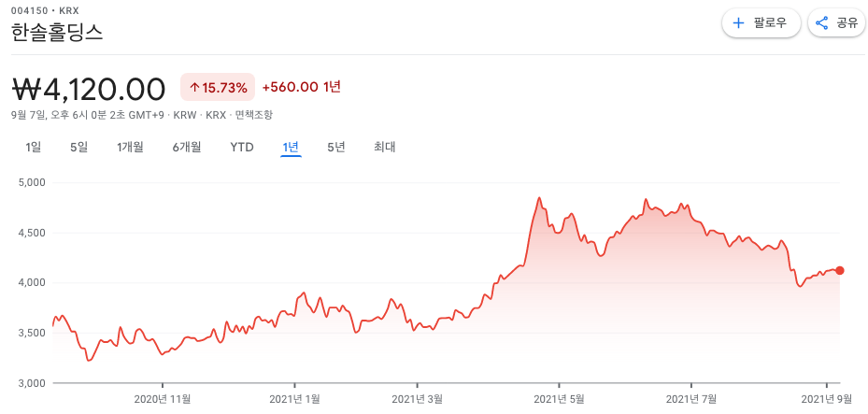Click the 2021년 1월 x-axis label
The image size is (868, 414).
(294, 398)
